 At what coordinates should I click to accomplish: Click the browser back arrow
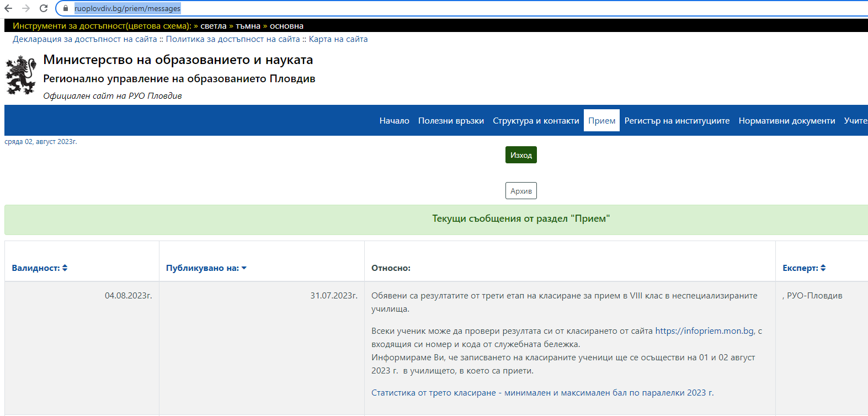pos(8,8)
